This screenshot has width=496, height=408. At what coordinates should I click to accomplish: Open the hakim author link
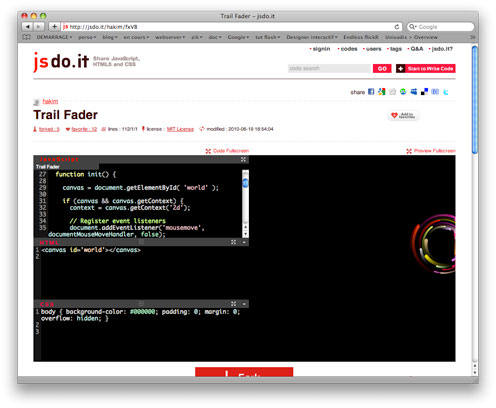50,101
